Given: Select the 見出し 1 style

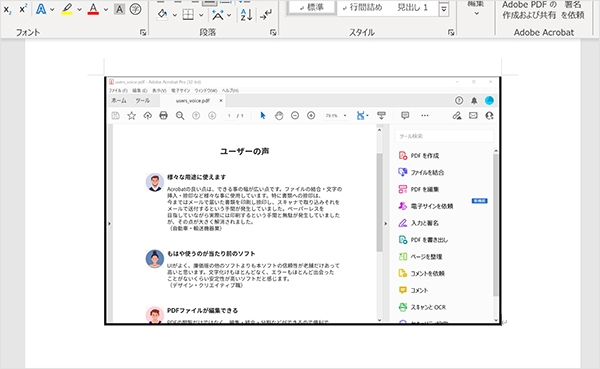Looking at the screenshot, I should 412,8.
